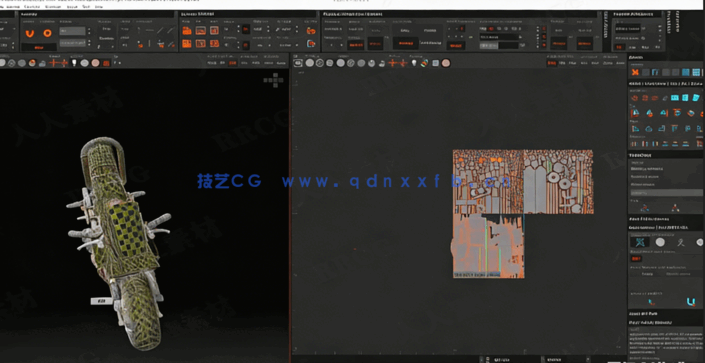Click the orange U-shaped icon in top toolbar
The height and width of the screenshot is (363, 705).
pos(30,33)
